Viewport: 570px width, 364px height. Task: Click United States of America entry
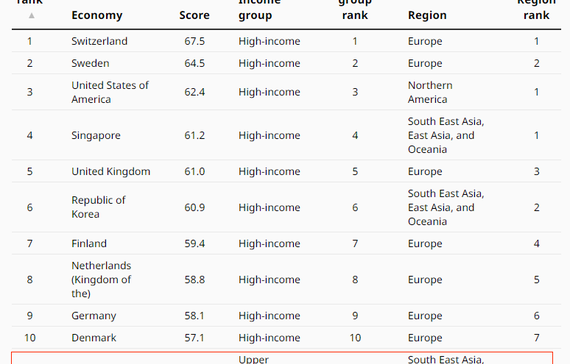(x=110, y=92)
